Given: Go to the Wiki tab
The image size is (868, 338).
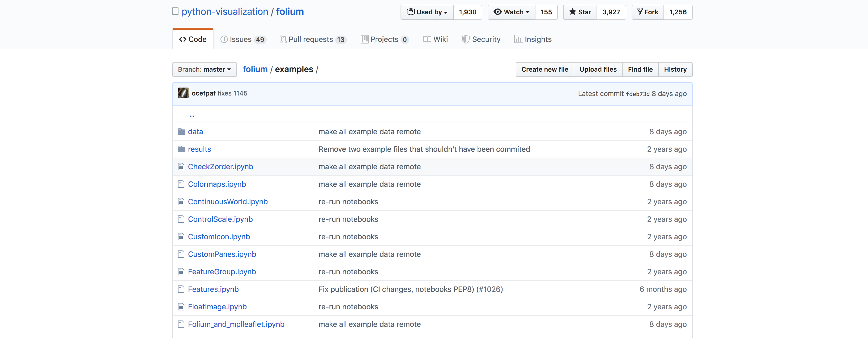Looking at the screenshot, I should point(436,39).
